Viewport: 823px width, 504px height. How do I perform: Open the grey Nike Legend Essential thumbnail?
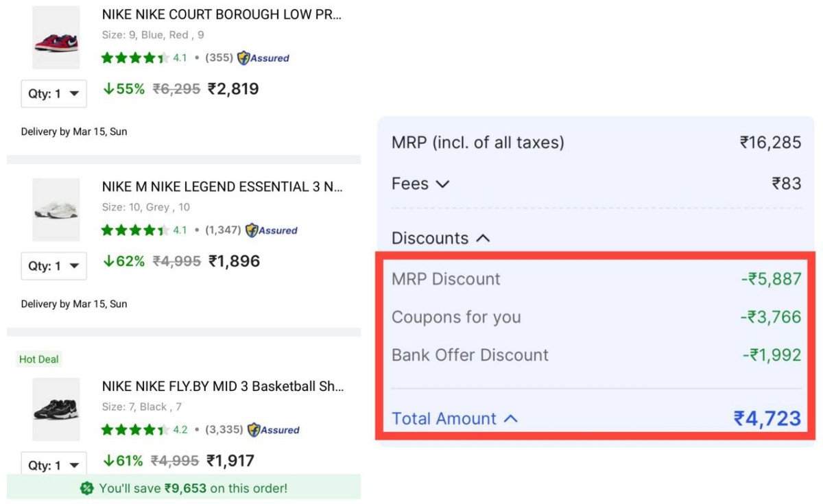coord(56,210)
